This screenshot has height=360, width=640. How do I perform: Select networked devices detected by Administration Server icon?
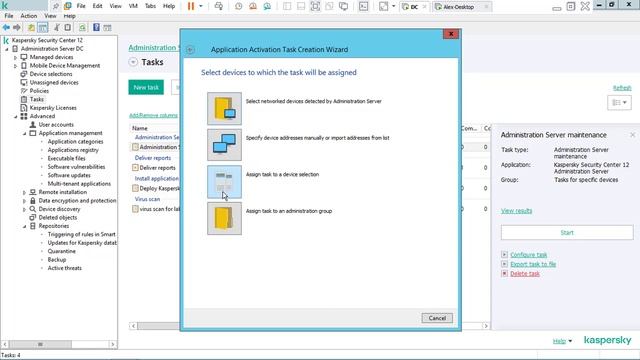point(224,109)
